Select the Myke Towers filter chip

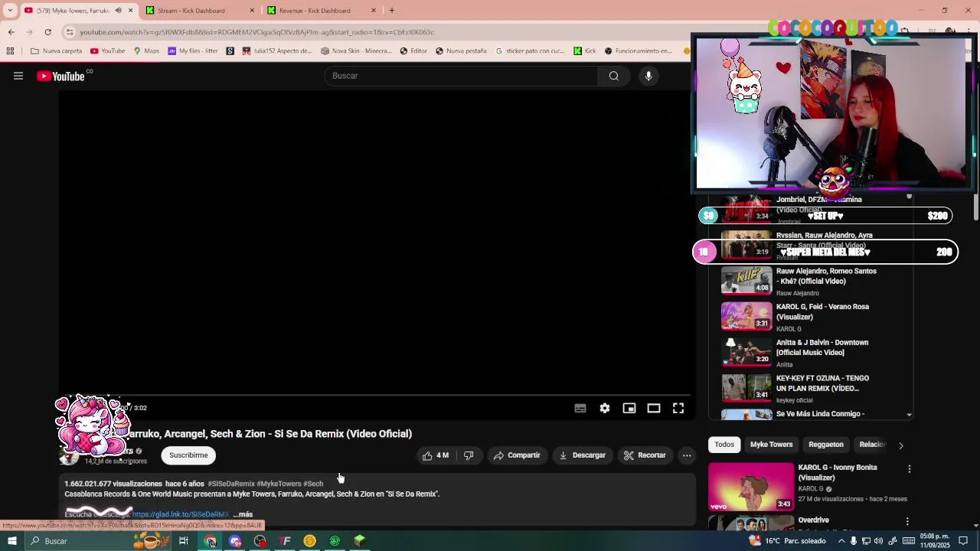[x=771, y=445]
